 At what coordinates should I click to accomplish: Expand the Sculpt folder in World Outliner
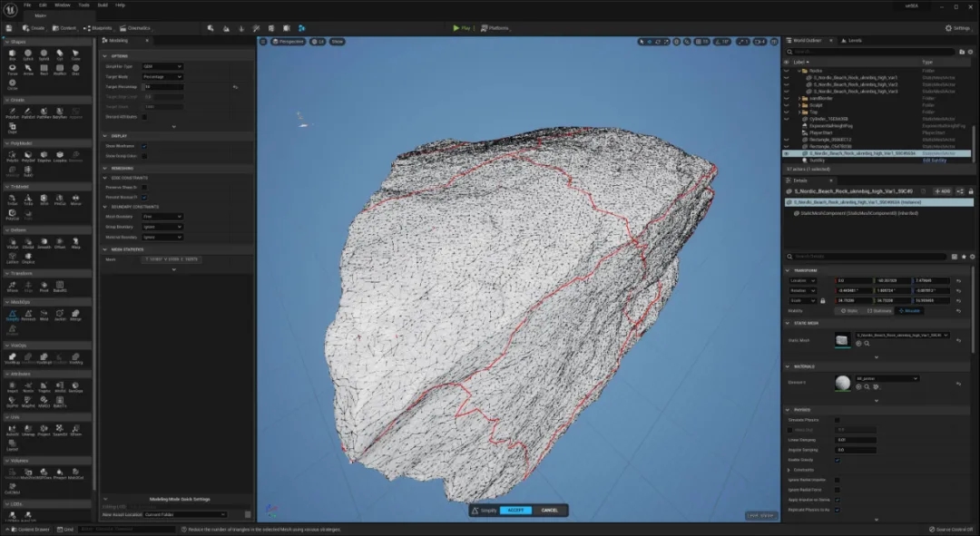[x=799, y=105]
